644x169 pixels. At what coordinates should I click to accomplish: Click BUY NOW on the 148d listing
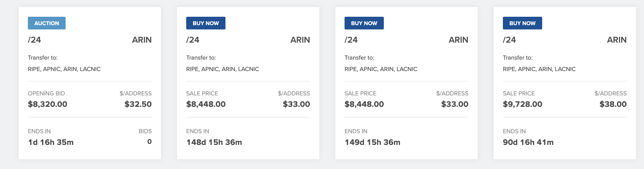pyautogui.click(x=206, y=23)
